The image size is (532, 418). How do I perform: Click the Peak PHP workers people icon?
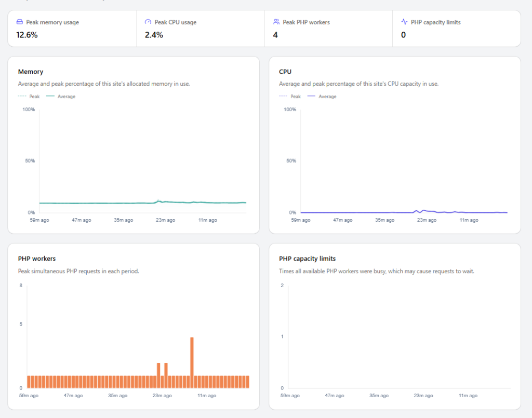tap(276, 22)
